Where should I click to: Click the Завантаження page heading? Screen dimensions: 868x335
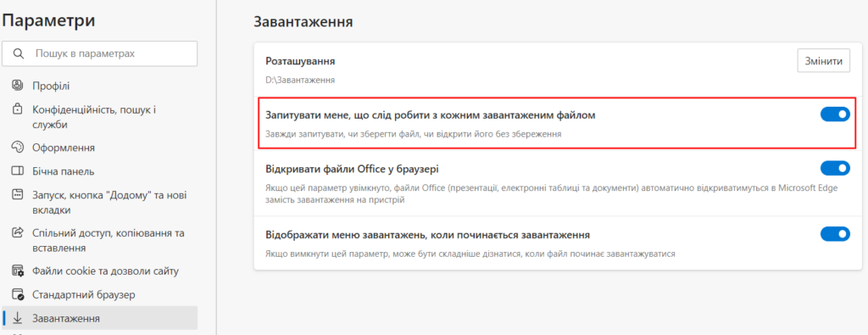pyautogui.click(x=303, y=22)
